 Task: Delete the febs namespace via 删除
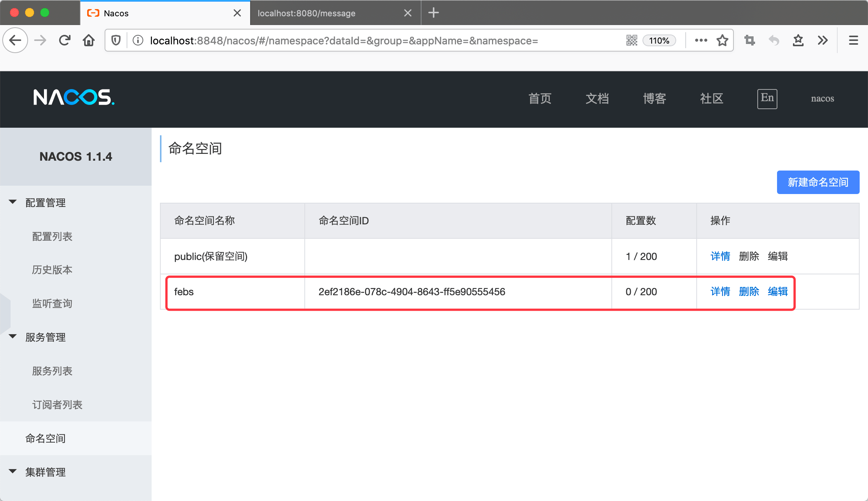pyautogui.click(x=749, y=291)
